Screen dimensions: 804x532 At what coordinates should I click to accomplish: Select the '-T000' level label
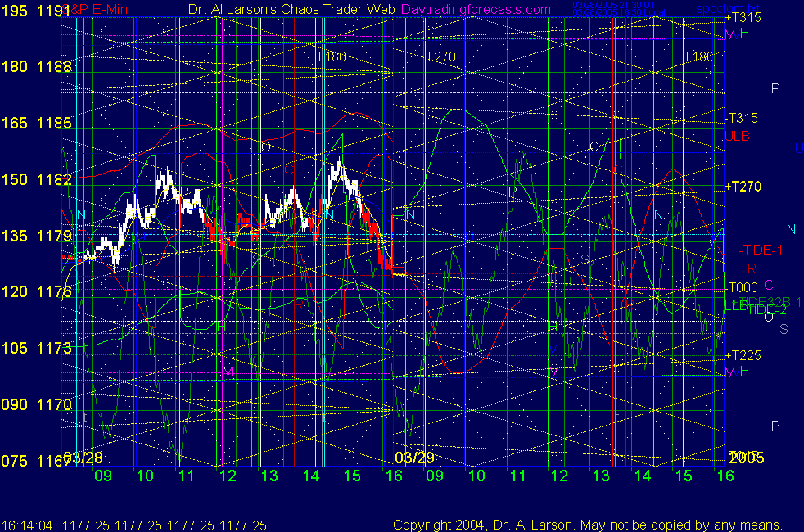[x=742, y=287]
